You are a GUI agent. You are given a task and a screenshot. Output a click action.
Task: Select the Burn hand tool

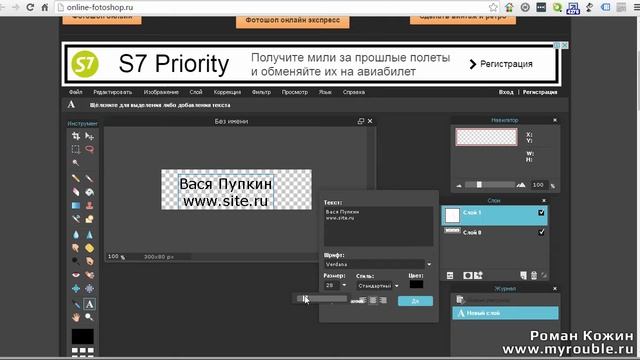click(x=89, y=261)
